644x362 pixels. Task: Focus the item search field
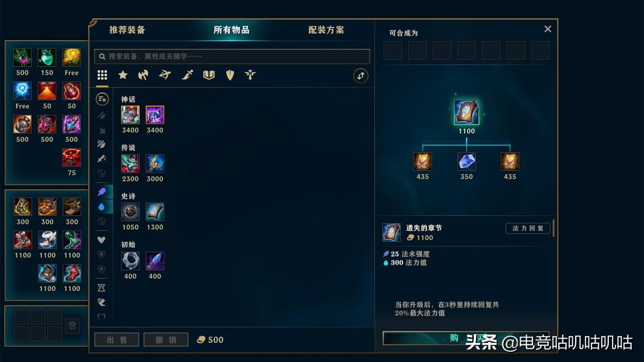(232, 57)
